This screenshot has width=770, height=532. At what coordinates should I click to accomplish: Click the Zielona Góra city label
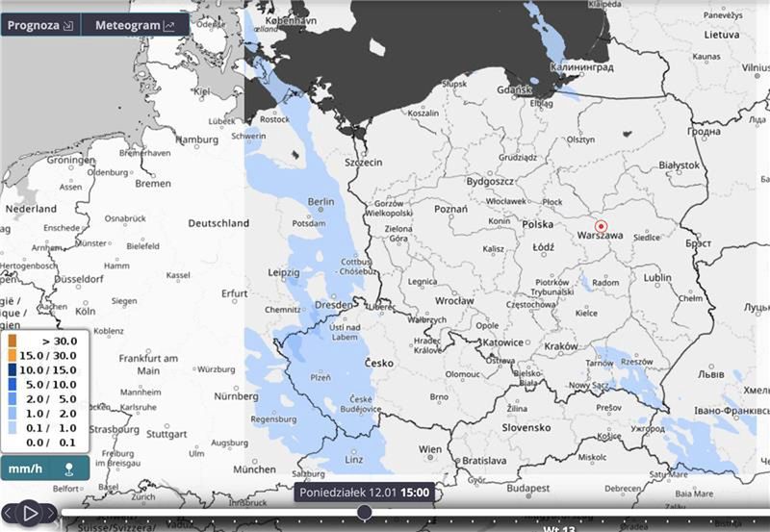[x=398, y=234]
